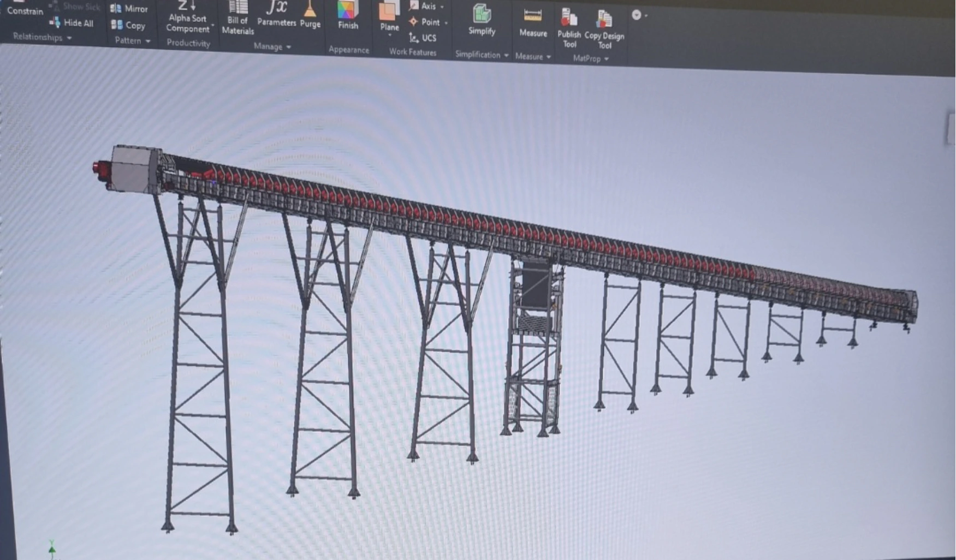
Task: Select the Mirror component tool
Action: pyautogui.click(x=129, y=9)
